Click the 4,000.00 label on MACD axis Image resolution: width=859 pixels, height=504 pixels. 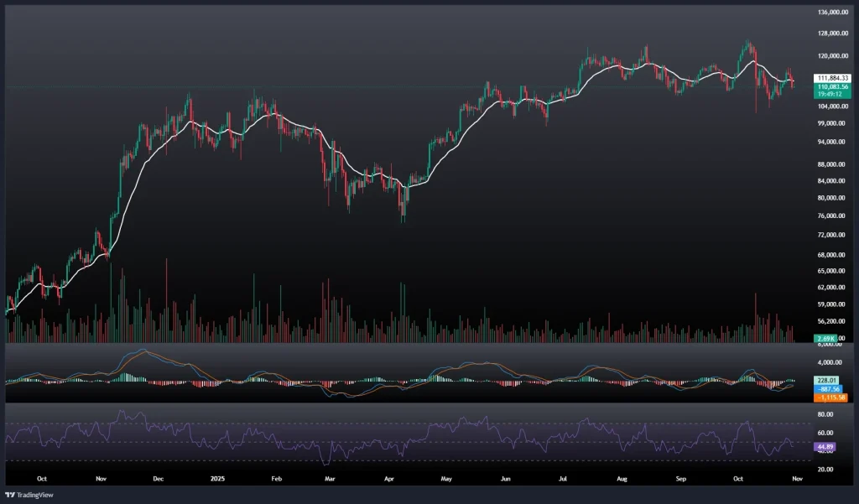[x=832, y=362]
